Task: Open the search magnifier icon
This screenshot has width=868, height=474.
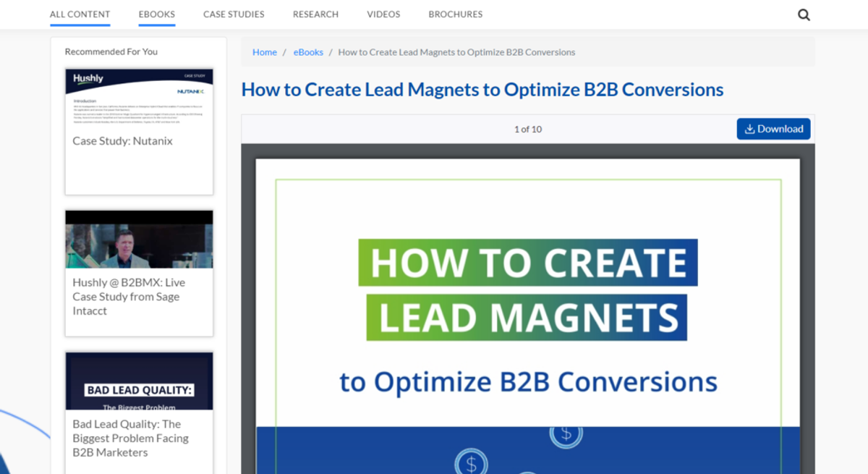Action: pos(804,14)
